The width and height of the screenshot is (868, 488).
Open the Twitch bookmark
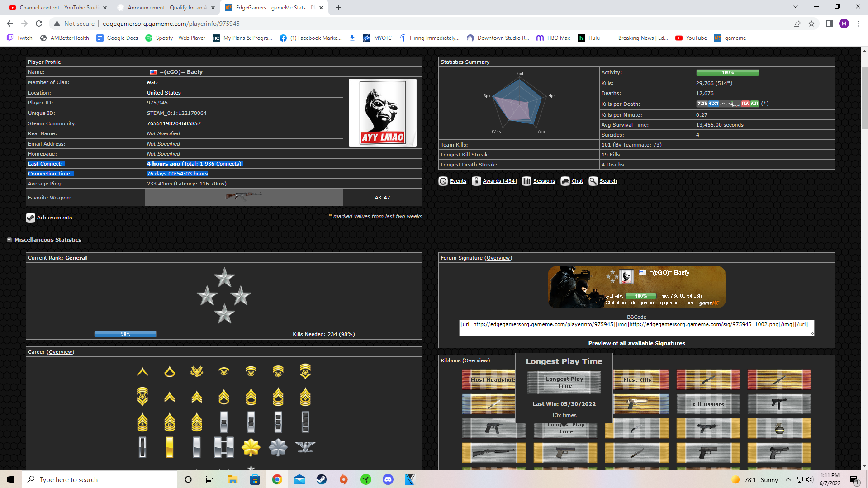click(x=20, y=38)
